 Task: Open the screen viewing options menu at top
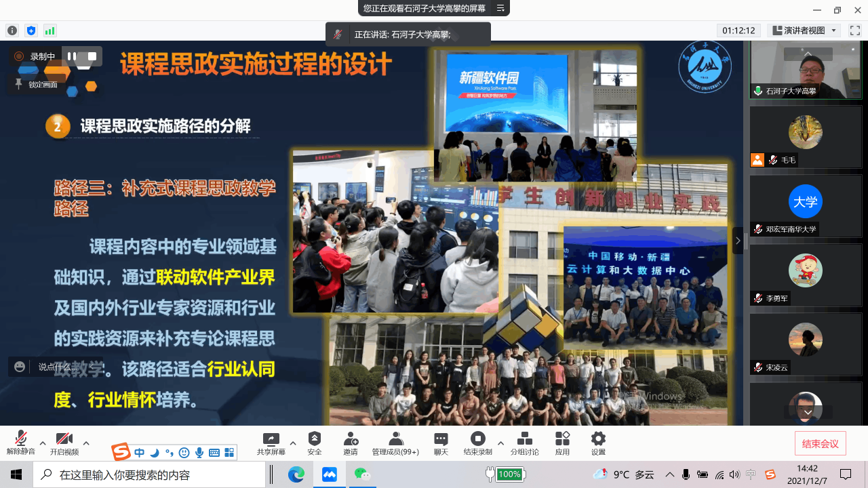pos(500,8)
